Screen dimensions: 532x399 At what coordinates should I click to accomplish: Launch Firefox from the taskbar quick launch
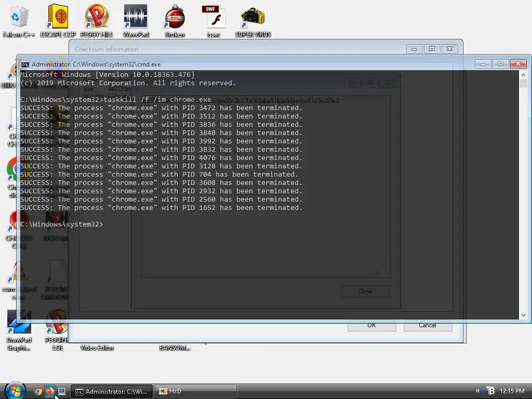point(50,391)
